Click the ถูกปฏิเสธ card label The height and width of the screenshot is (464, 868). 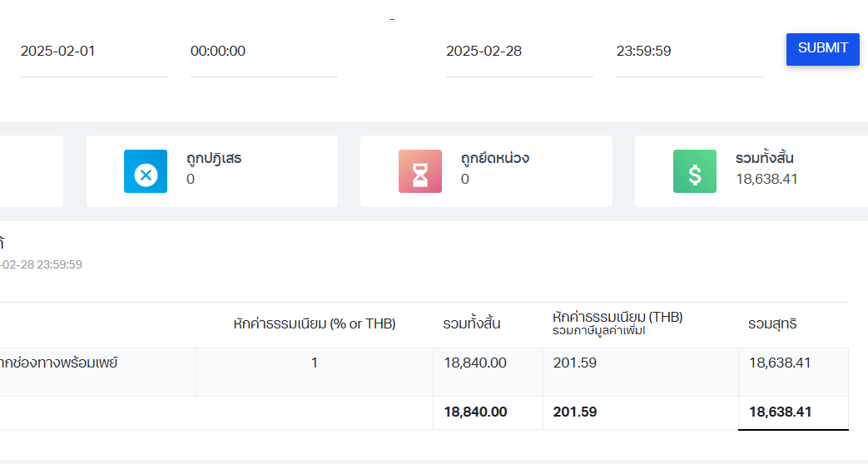[214, 158]
